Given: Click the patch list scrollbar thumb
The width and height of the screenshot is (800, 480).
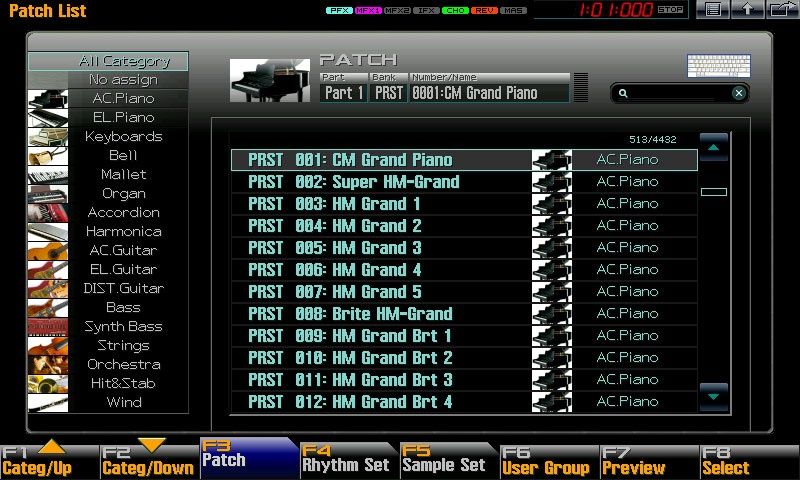Looking at the screenshot, I should (x=714, y=192).
